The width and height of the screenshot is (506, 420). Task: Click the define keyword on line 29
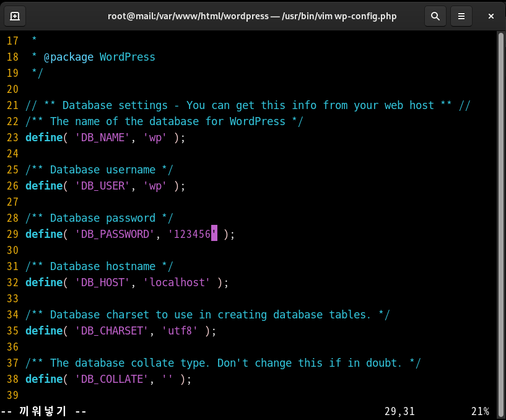[x=44, y=234]
